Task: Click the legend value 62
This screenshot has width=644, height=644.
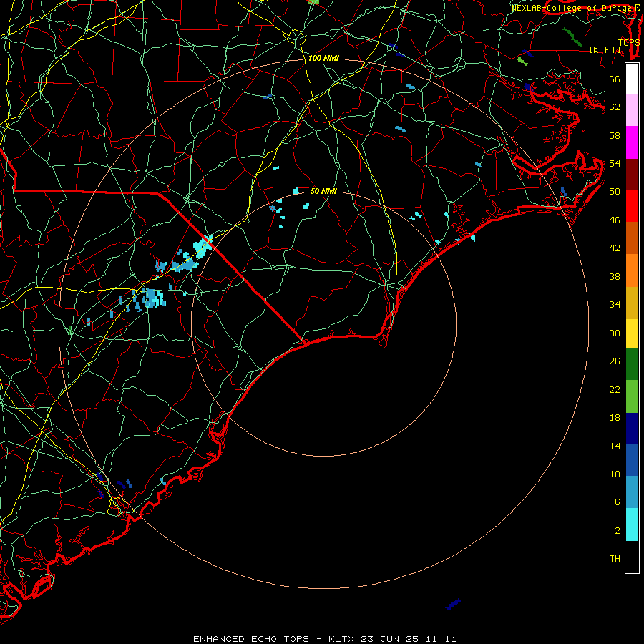Action: (615, 107)
